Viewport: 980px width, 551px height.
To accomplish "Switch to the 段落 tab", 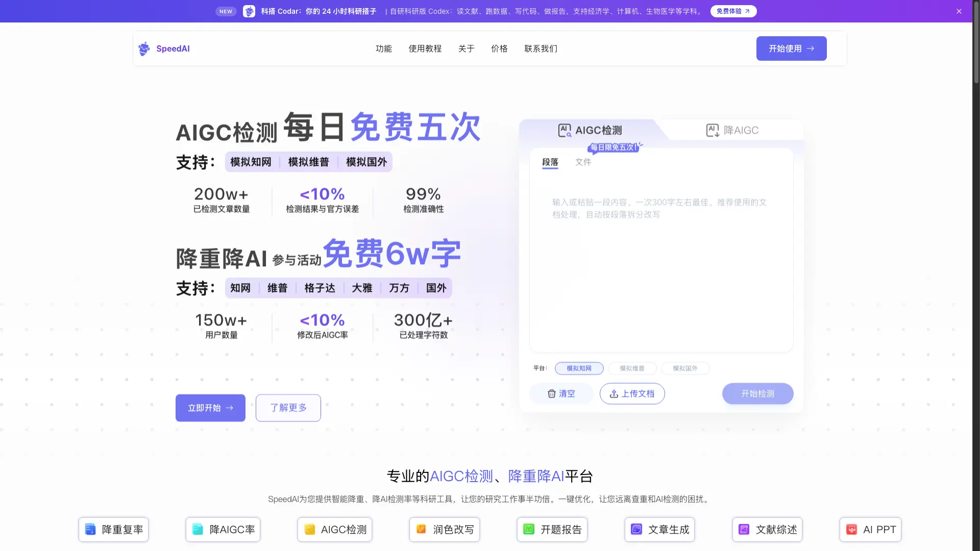I will click(x=550, y=162).
